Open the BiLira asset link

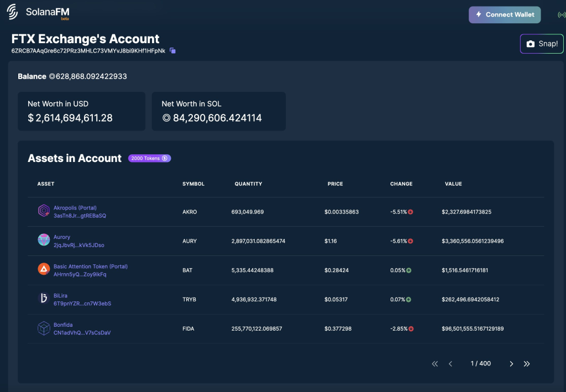click(x=60, y=296)
